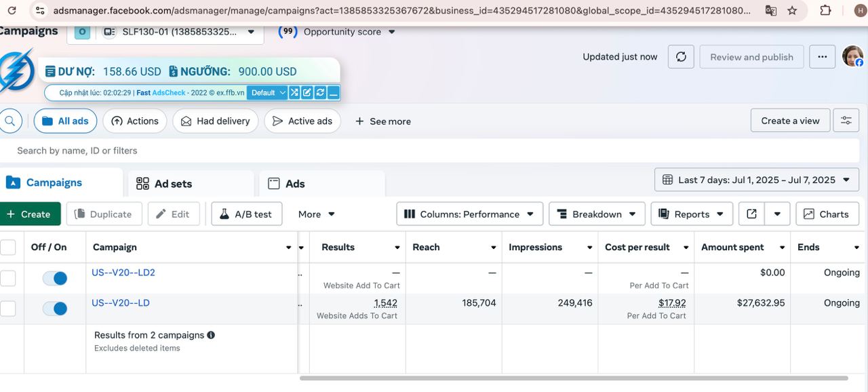Open the Columns: Performance dropdown
The image size is (868, 392).
pos(470,214)
